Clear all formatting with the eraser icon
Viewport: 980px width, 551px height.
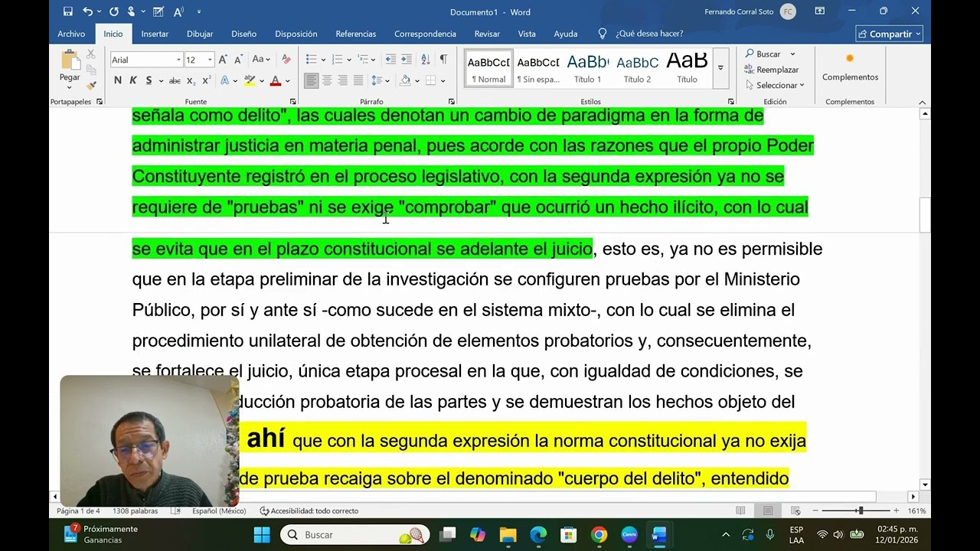coord(286,60)
